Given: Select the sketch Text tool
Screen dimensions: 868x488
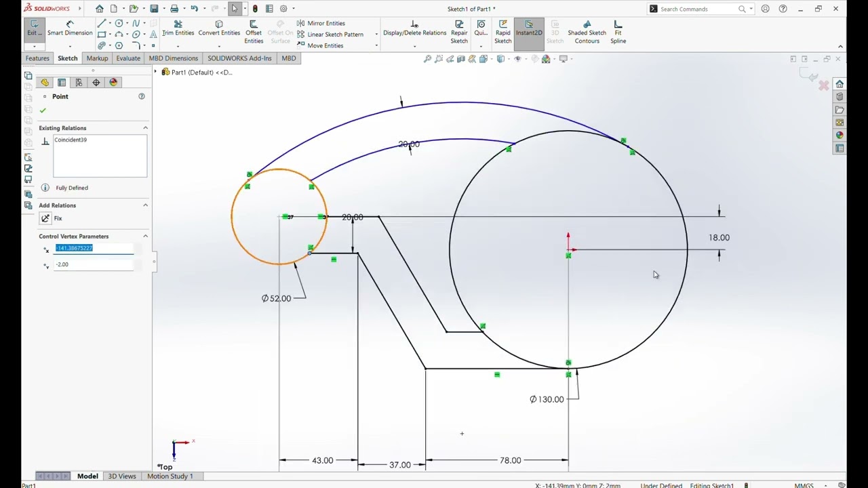Looking at the screenshot, I should point(153,34).
